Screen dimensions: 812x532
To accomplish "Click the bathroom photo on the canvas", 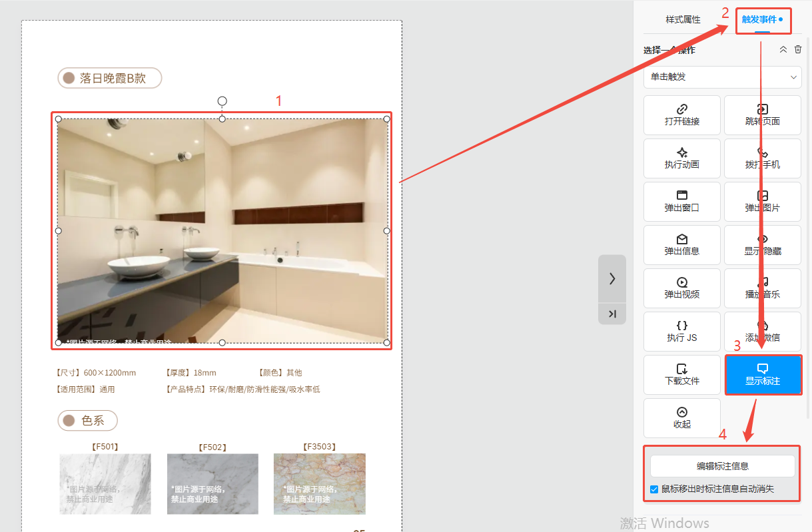I will 222,230.
